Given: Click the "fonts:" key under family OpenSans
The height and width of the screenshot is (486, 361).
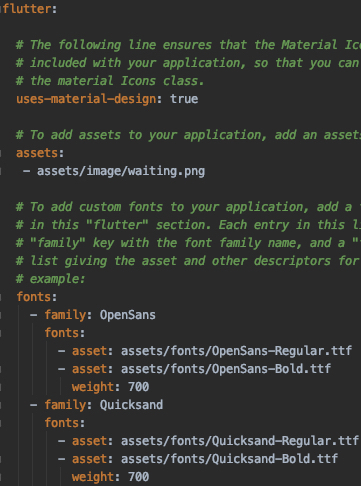Looking at the screenshot, I should pyautogui.click(x=65, y=333).
